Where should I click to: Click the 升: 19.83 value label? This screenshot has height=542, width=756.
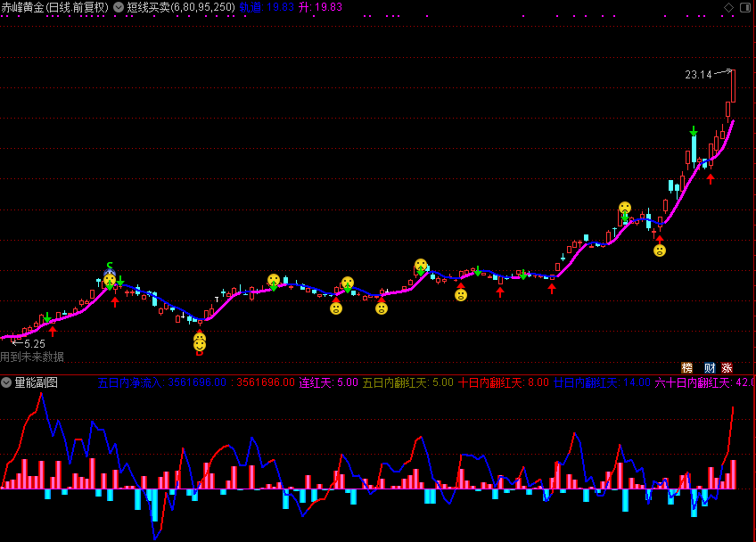tap(321, 7)
